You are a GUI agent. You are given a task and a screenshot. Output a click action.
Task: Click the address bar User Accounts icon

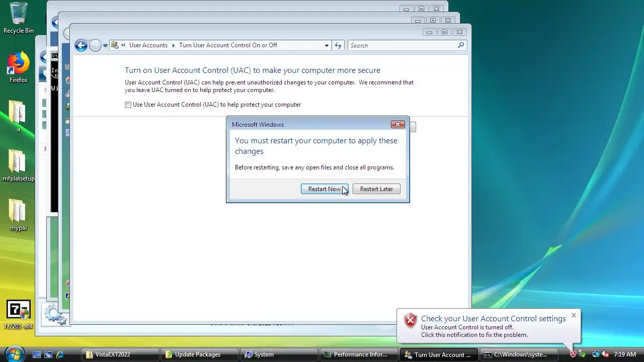(115, 45)
